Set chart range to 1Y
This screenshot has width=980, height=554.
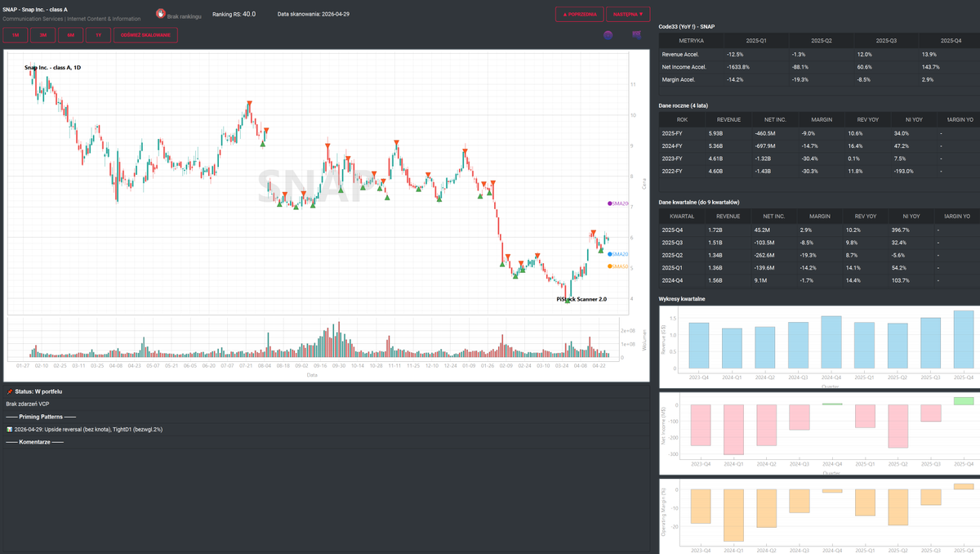click(x=98, y=35)
